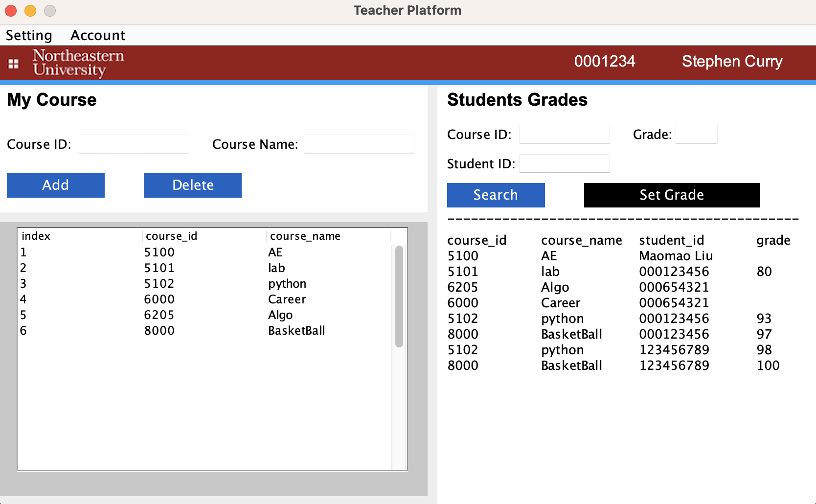Open the Account menu
Screen dimensions: 816x504
pos(98,35)
